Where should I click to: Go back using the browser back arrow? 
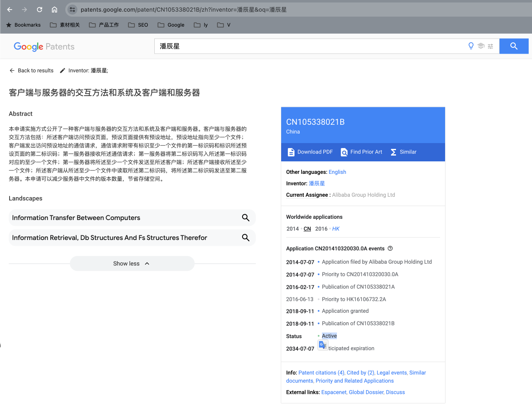coord(10,10)
